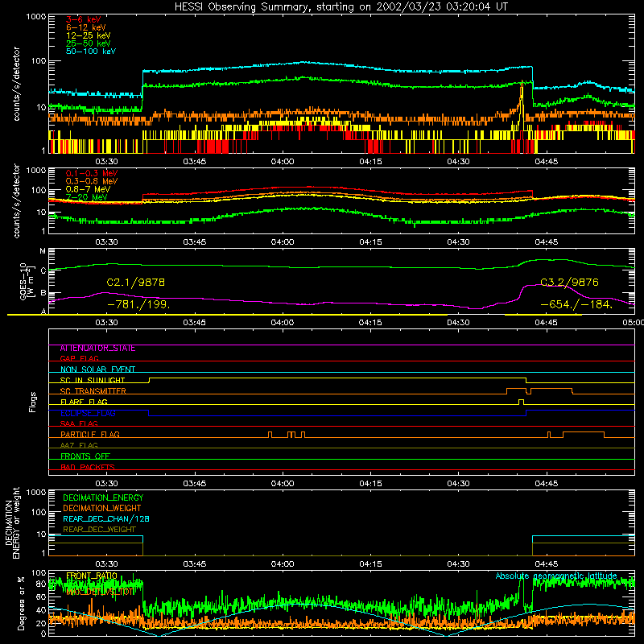The image size is (644, 644).
Task: Click the Absolute geomagnetic latitude label
Action: (x=556, y=576)
